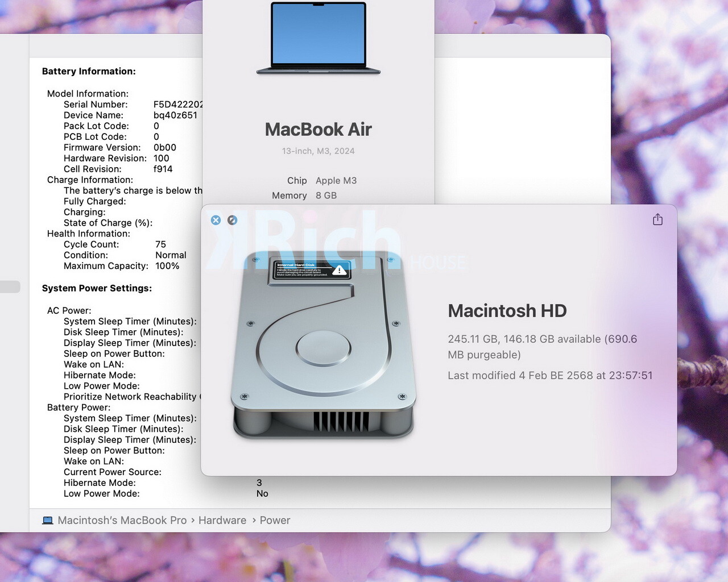Click the PCB Lot Code label

(x=95, y=136)
